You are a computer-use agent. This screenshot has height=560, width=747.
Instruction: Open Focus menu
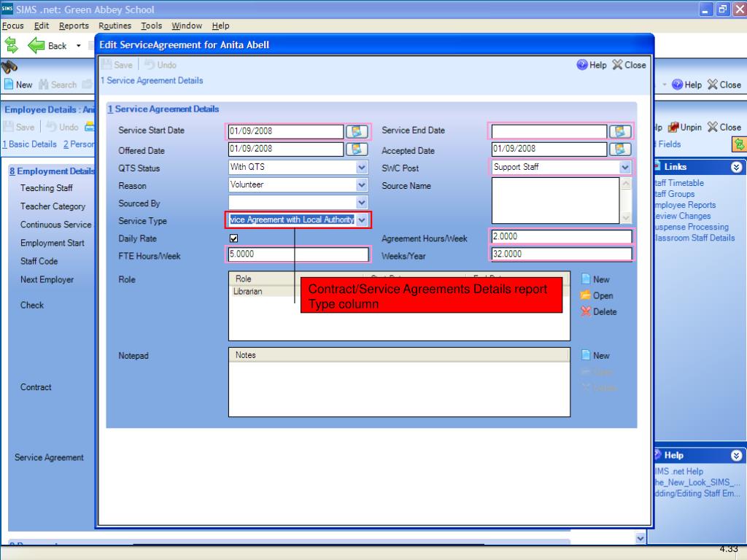(x=13, y=26)
